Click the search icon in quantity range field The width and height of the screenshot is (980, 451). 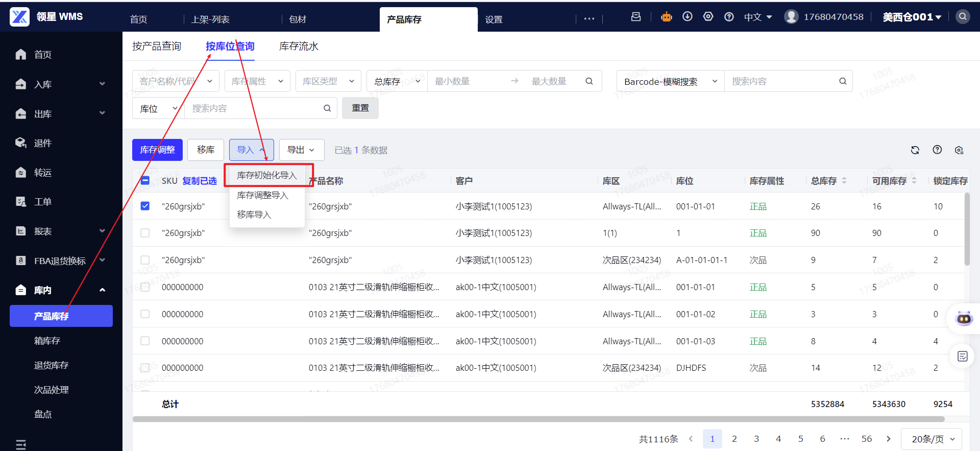(x=589, y=81)
